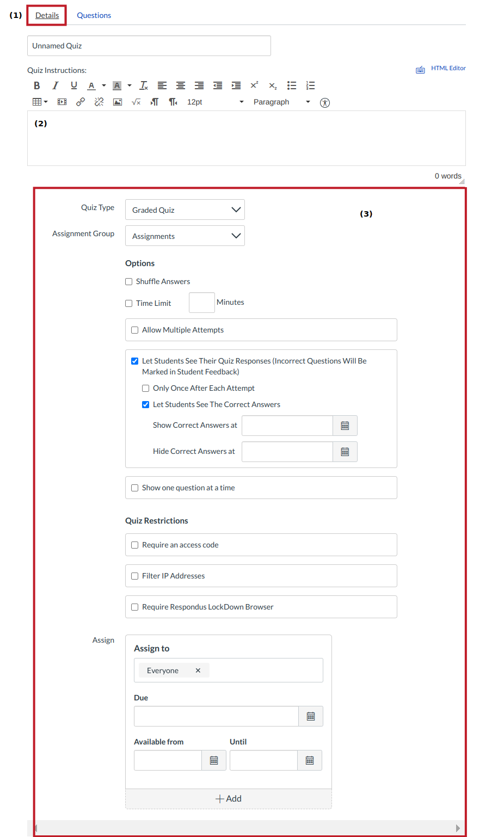Check Allow Multiple Attempts
The height and width of the screenshot is (837, 504).
(134, 329)
